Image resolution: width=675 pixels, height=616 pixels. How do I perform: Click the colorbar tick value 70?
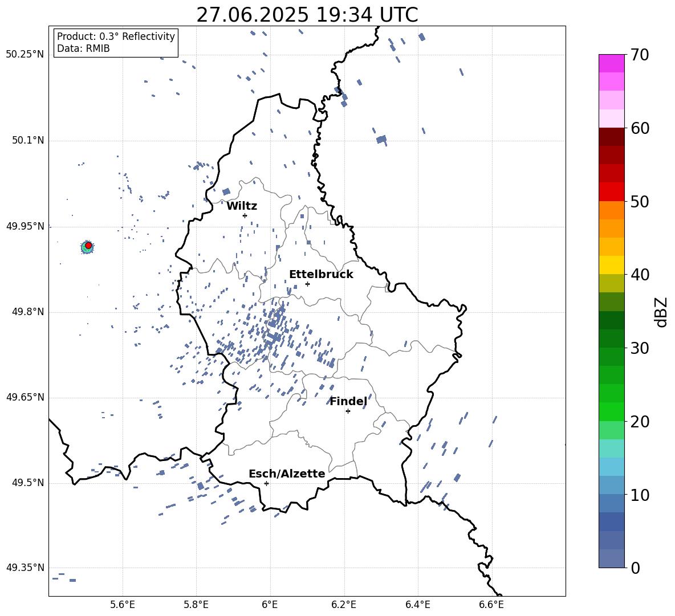point(639,55)
